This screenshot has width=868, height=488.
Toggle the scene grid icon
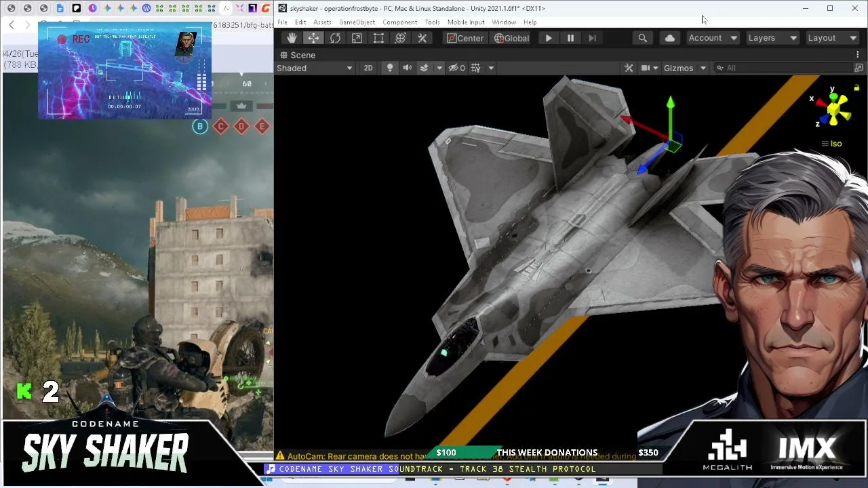pos(476,68)
